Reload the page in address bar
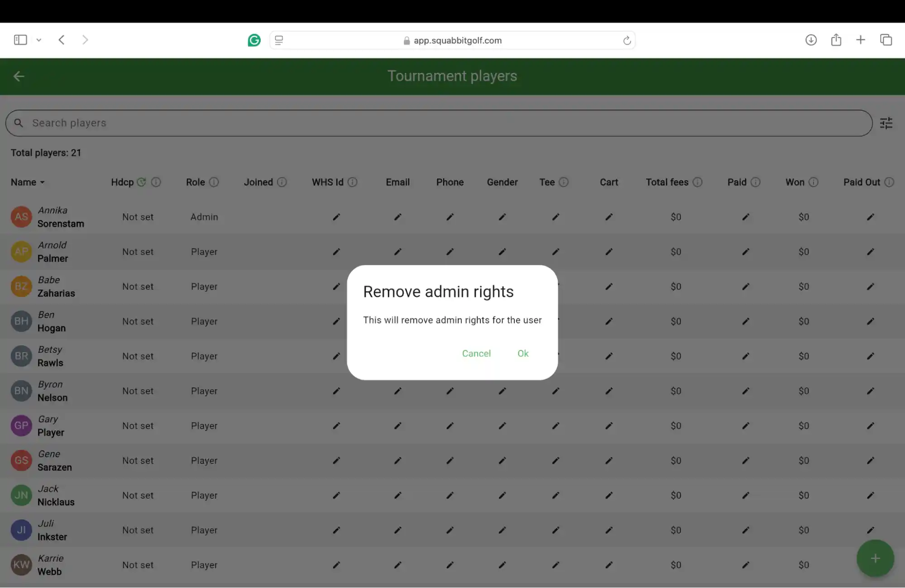 click(x=627, y=41)
